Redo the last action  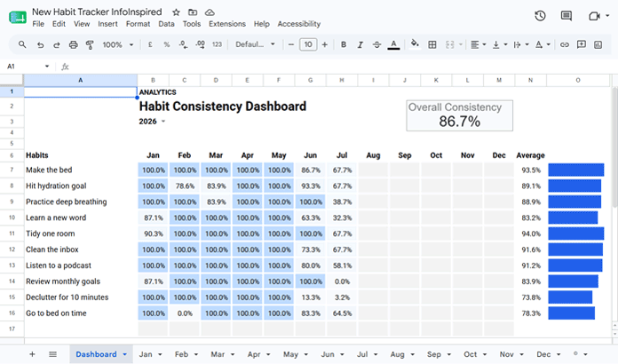coord(57,45)
